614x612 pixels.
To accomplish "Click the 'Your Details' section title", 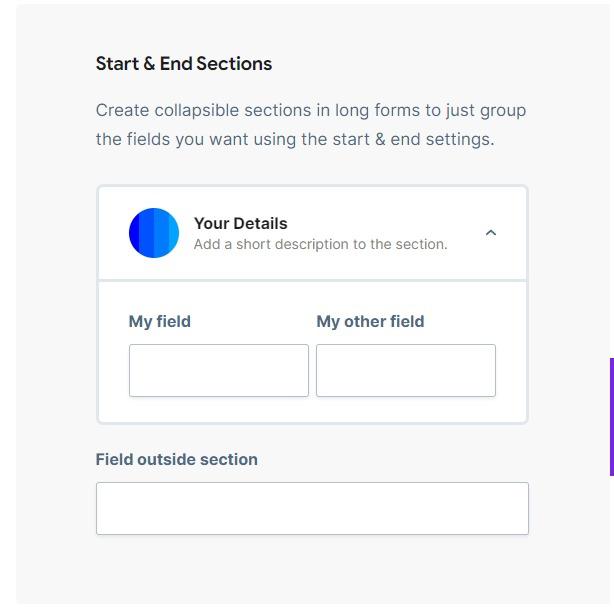I will click(x=240, y=223).
